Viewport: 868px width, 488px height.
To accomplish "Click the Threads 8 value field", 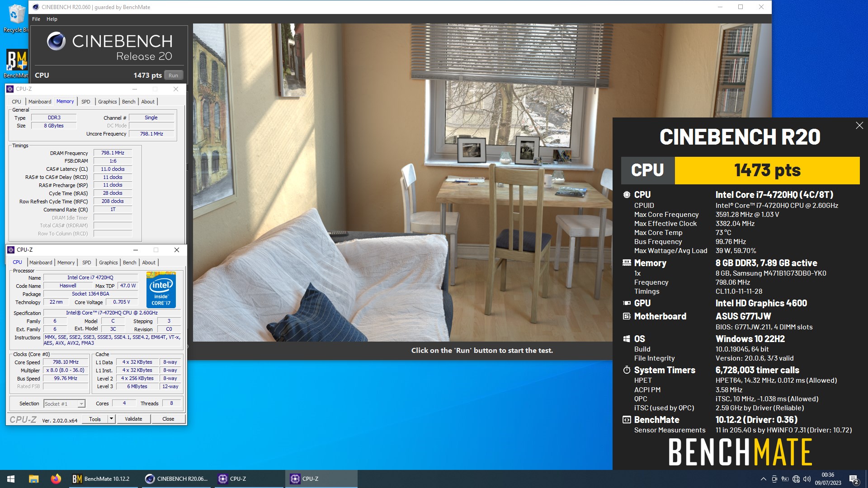I will point(171,404).
